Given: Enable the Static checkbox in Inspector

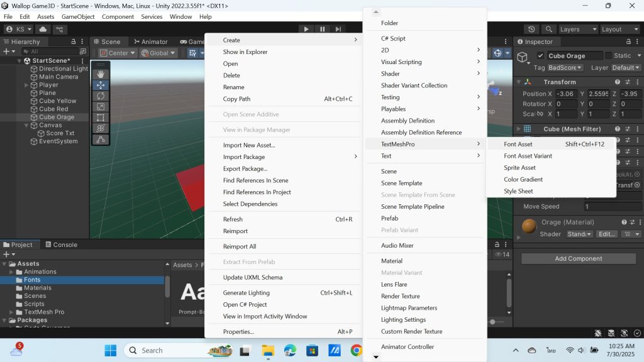Looking at the screenshot, I should (x=609, y=56).
